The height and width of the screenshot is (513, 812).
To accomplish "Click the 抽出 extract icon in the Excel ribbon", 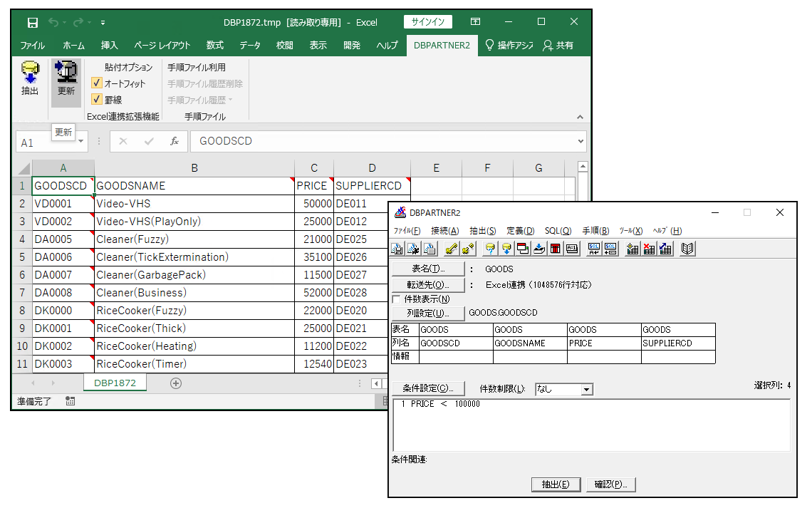I will tap(30, 78).
